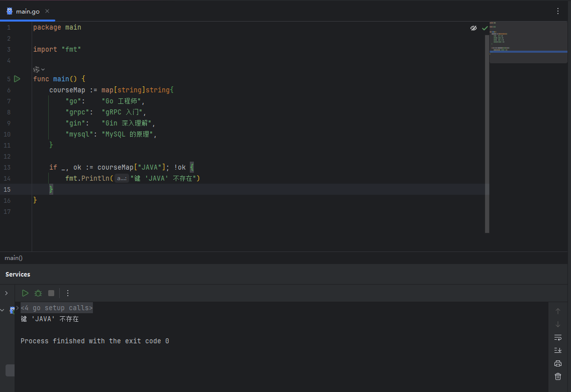
Task: Click main() in the breadcrumb bar
Action: tap(14, 258)
